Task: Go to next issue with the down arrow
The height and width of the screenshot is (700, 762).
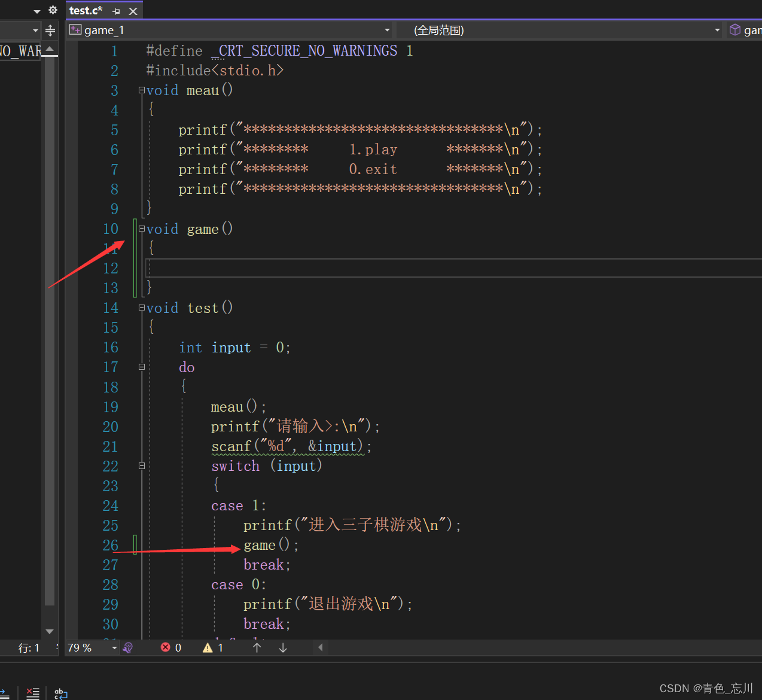Action: pyautogui.click(x=283, y=648)
